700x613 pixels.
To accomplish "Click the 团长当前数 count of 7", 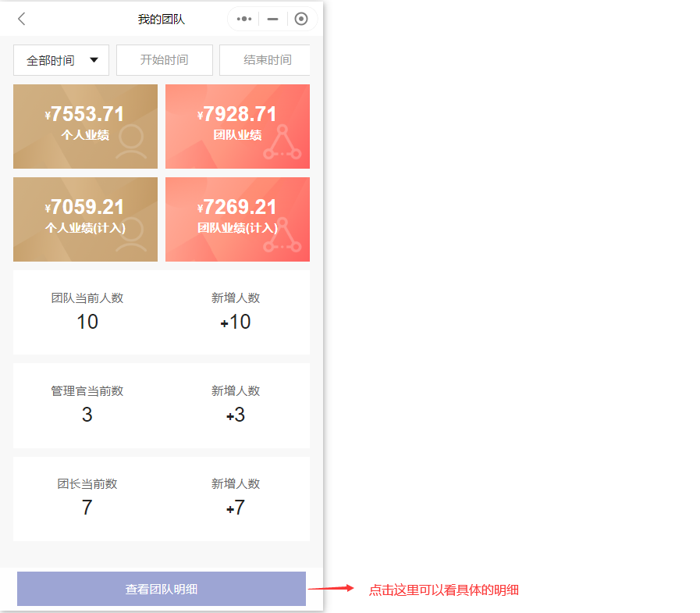I will [x=87, y=508].
